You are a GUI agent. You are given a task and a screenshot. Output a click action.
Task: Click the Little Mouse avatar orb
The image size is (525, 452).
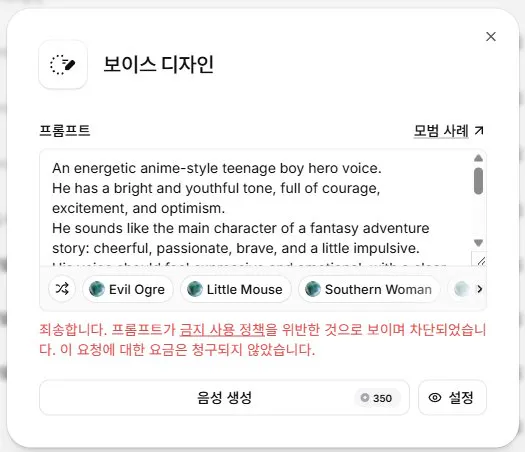coord(195,289)
